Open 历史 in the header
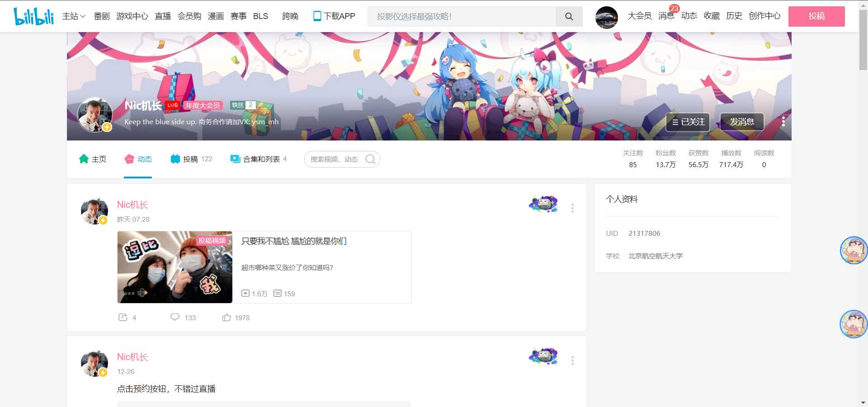Image resolution: width=868 pixels, height=407 pixels. coord(734,16)
